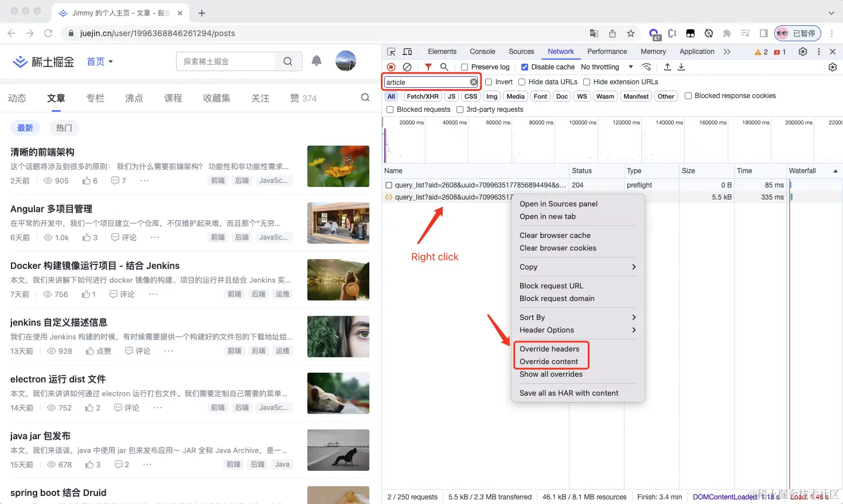
Task: Open the user avatar menu
Action: (x=346, y=61)
